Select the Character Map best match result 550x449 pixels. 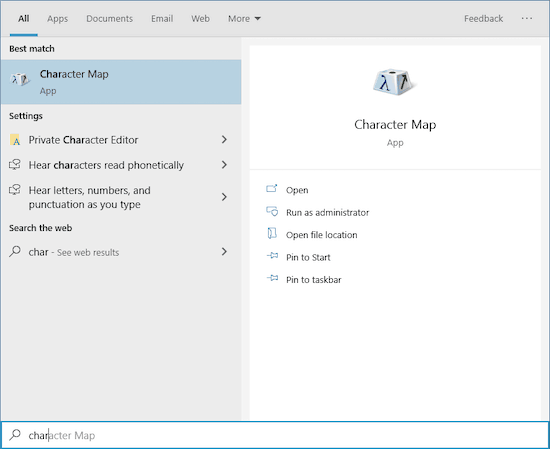121,82
